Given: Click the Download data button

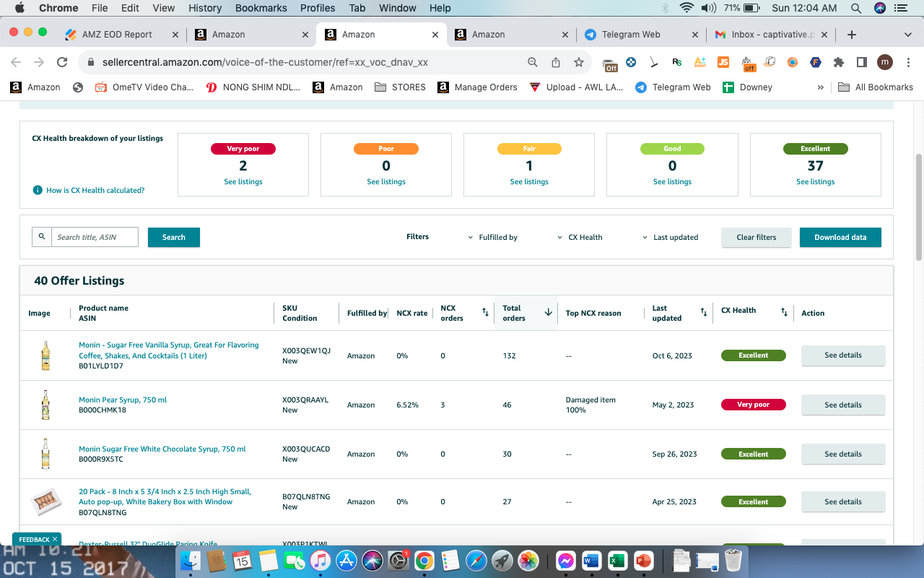Looking at the screenshot, I should (840, 237).
